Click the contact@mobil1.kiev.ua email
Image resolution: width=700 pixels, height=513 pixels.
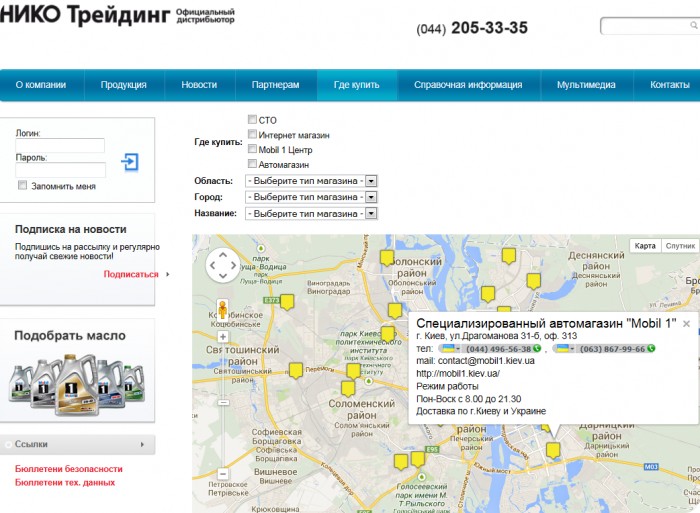point(486,361)
